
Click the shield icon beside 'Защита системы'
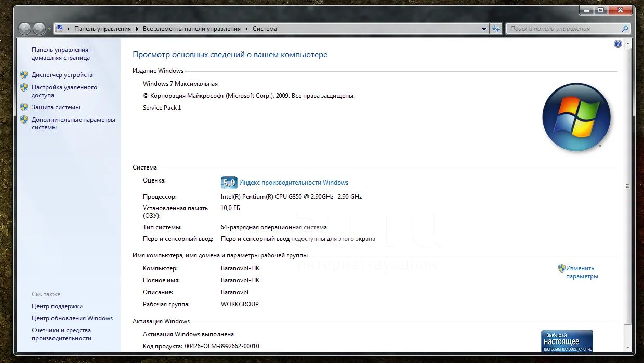pos(24,107)
